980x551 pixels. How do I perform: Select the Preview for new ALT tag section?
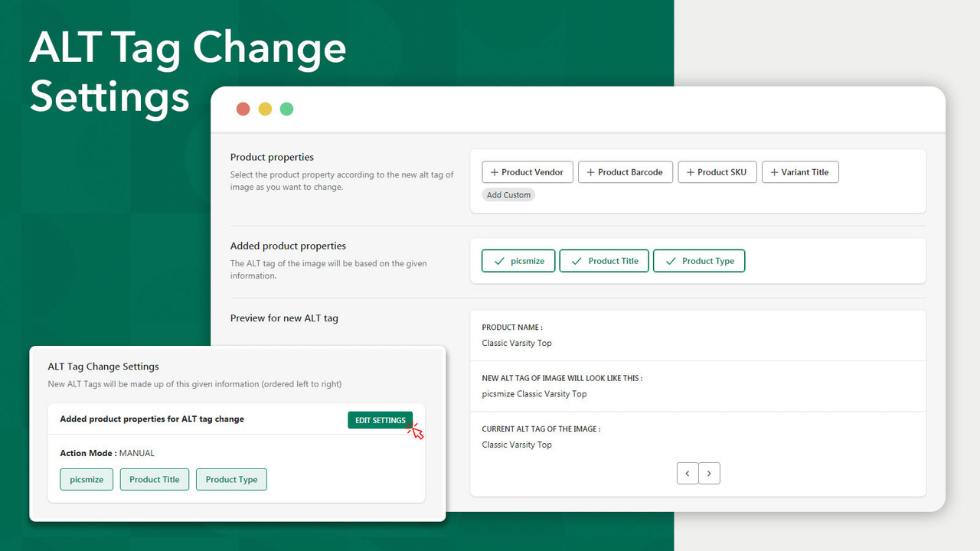tap(284, 318)
